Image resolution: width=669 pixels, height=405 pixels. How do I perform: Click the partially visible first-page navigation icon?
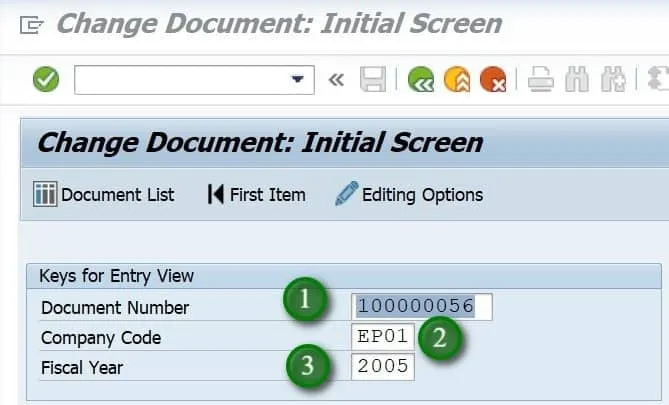(x=658, y=79)
